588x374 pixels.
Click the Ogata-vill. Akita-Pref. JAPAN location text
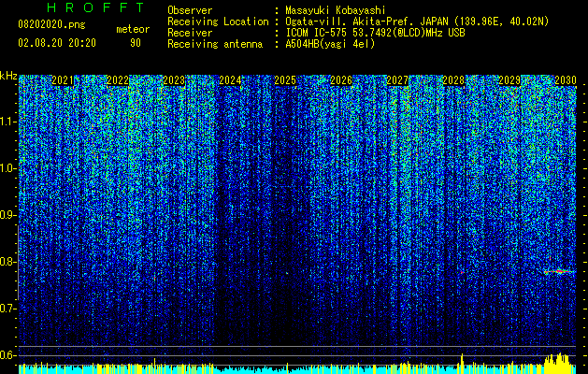tap(417, 22)
